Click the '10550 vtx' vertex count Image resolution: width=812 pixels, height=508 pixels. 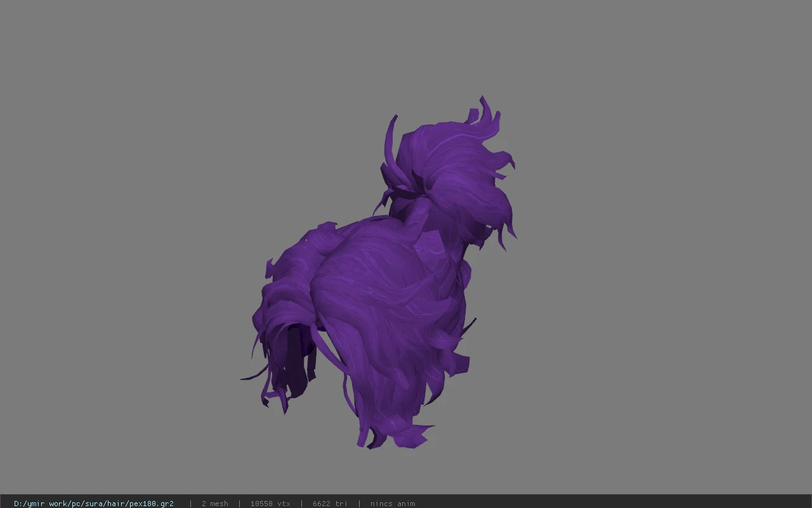[270, 504]
